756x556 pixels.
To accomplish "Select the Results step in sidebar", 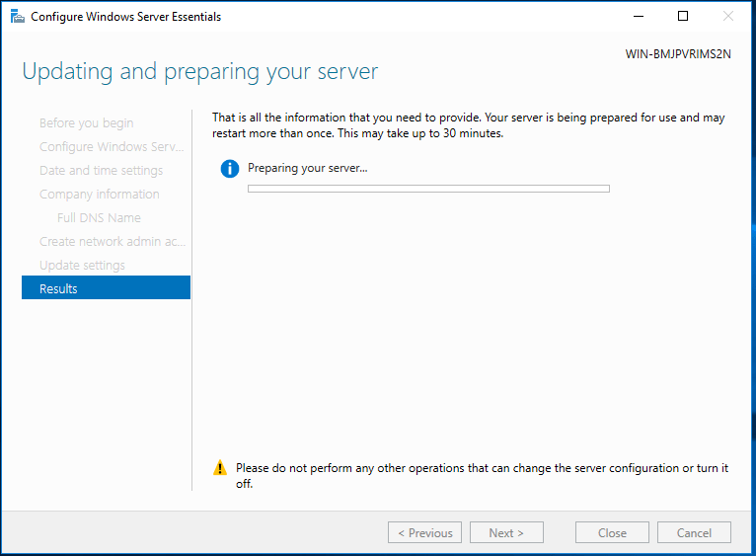I will pos(106,287).
